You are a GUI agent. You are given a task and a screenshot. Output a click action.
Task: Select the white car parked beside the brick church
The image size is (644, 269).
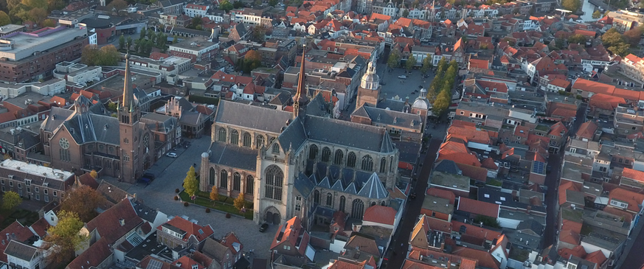pyautogui.click(x=172, y=155)
